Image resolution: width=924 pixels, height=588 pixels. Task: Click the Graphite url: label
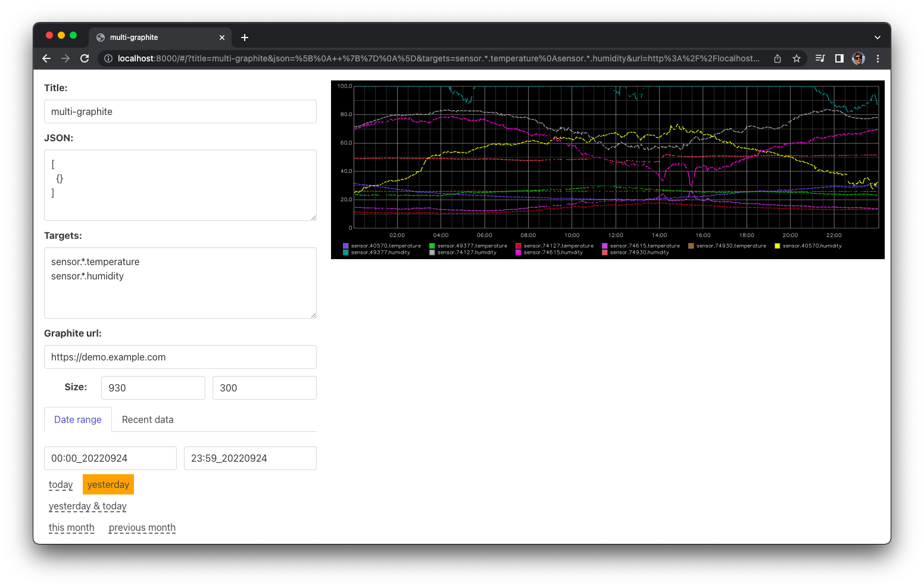(73, 333)
